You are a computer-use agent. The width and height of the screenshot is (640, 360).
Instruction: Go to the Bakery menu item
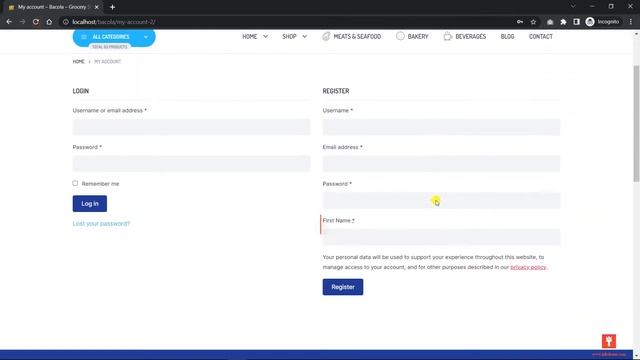click(x=418, y=37)
